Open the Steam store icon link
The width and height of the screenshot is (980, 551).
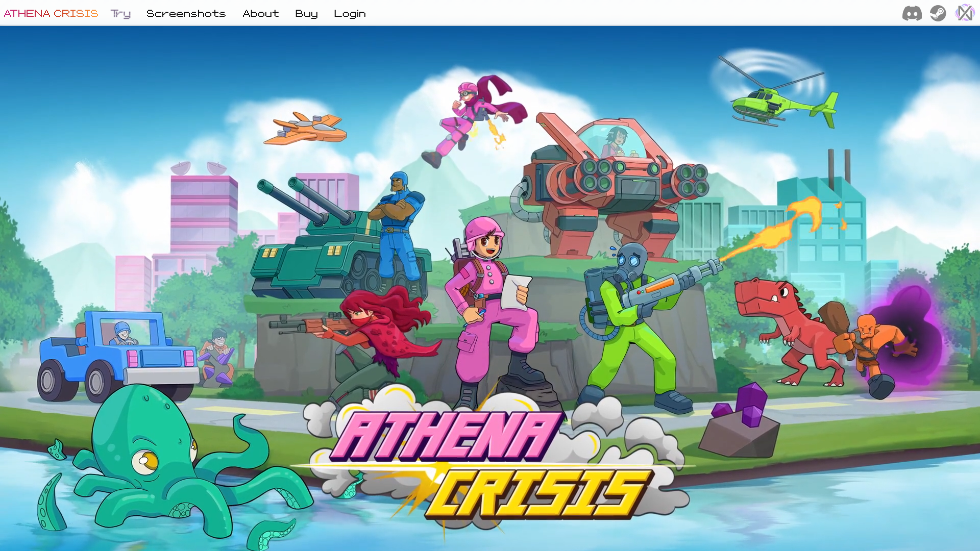pyautogui.click(x=938, y=13)
